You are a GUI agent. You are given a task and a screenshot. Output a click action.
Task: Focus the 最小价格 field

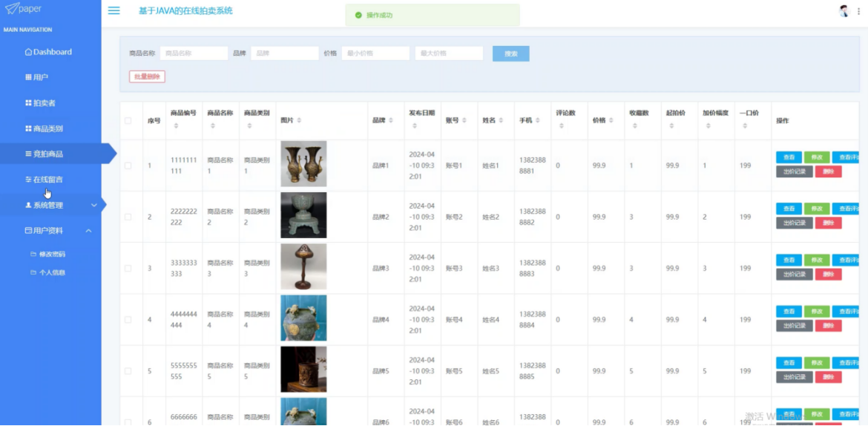tap(375, 53)
